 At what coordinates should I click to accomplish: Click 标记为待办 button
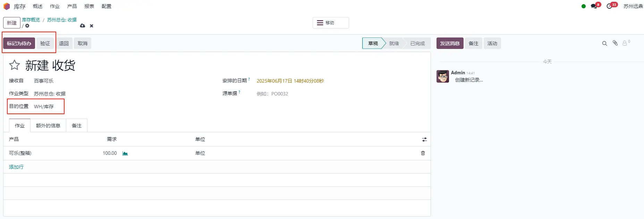coord(19,43)
